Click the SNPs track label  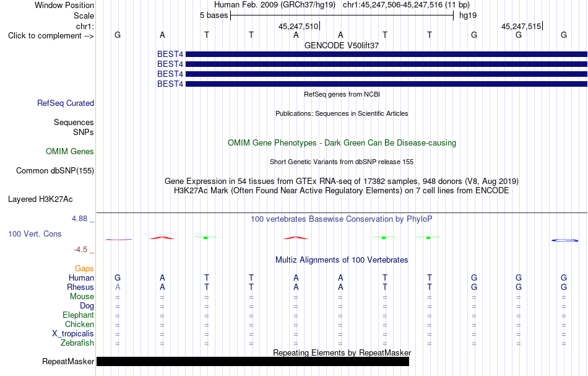tap(84, 133)
